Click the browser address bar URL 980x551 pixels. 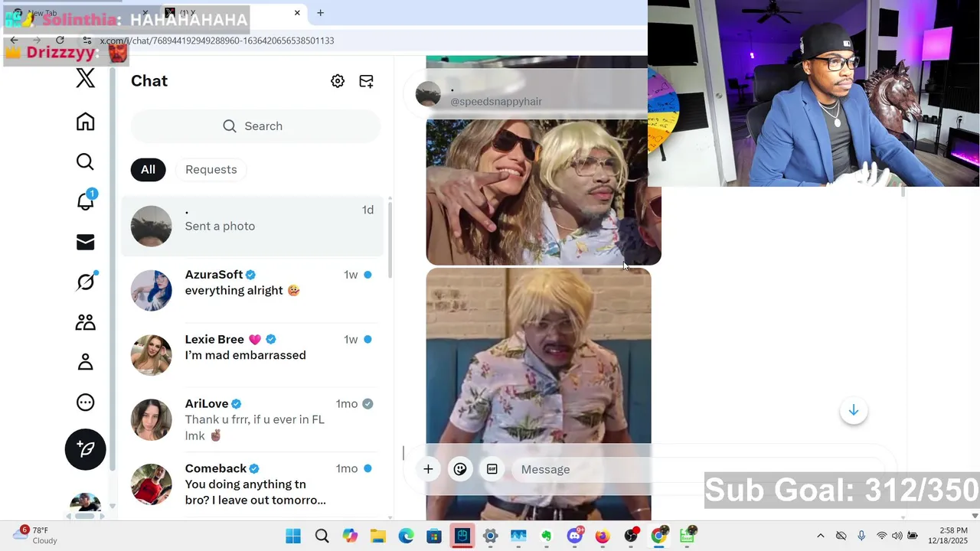click(x=217, y=41)
